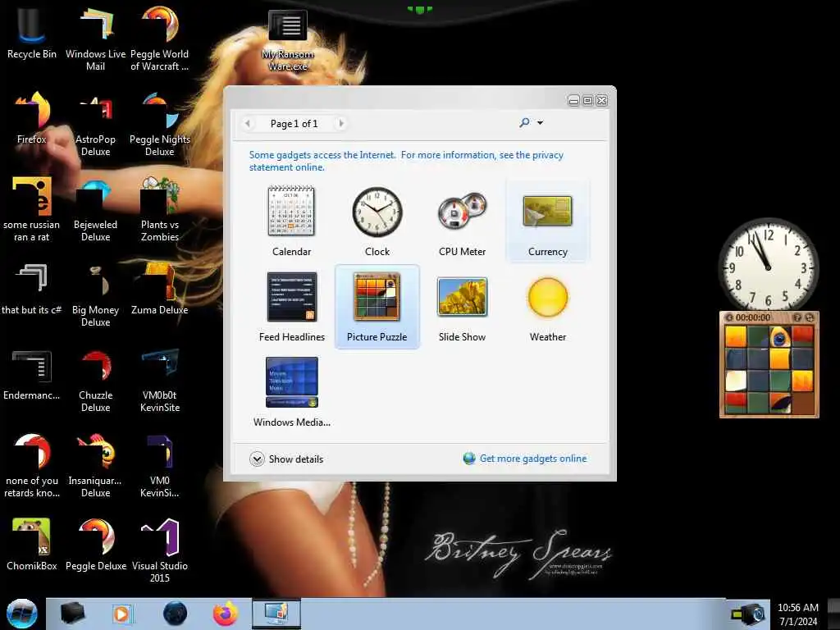Click Peggle World of Warcraft desktop icon
Screen dimensions: 840x630
[x=160, y=39]
